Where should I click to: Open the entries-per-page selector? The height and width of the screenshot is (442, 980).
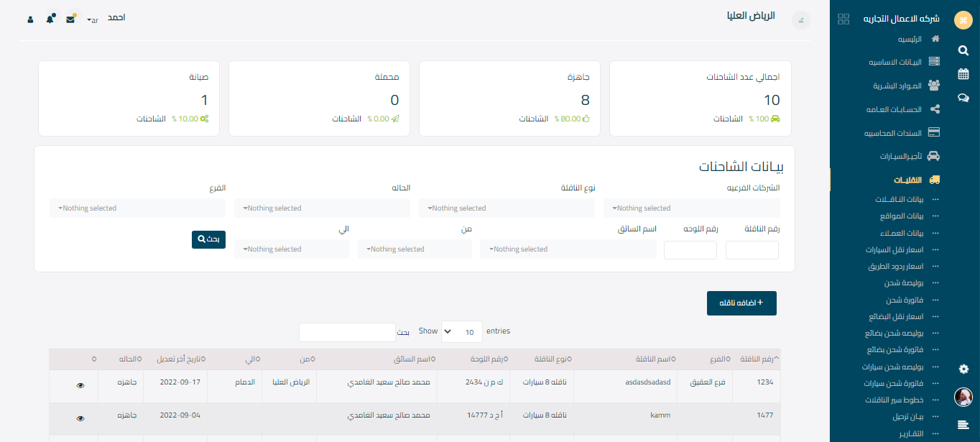[x=461, y=332]
